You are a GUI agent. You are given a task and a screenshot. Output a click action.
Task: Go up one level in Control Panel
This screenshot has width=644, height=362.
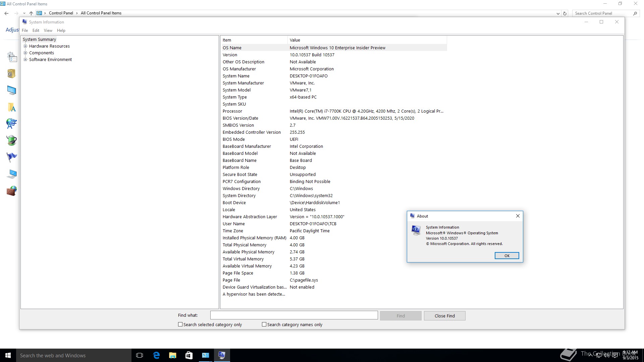click(31, 13)
